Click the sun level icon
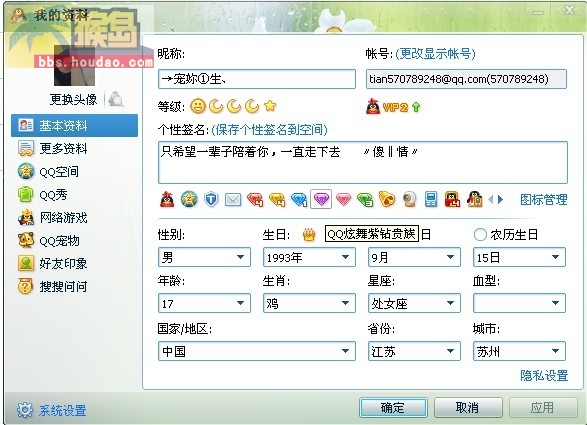 pyautogui.click(x=198, y=106)
